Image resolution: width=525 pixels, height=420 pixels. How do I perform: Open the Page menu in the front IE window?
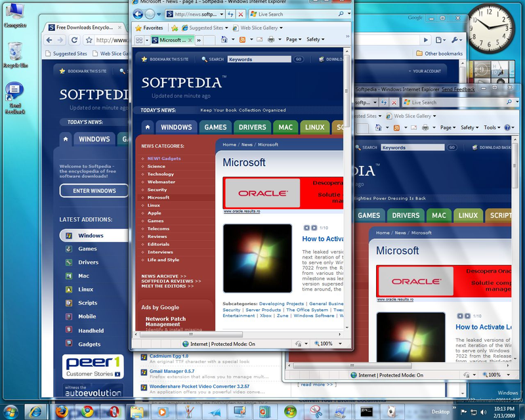pyautogui.click(x=293, y=39)
